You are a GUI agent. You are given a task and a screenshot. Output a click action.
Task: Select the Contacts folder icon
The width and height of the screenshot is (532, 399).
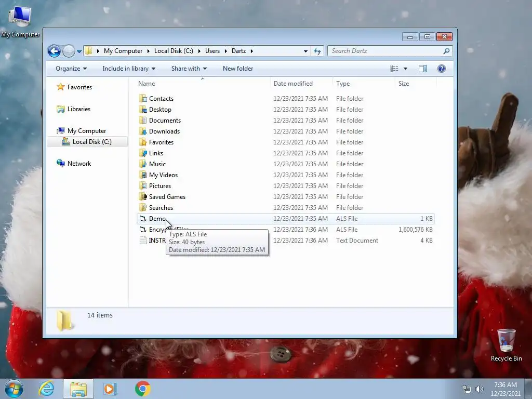click(143, 98)
